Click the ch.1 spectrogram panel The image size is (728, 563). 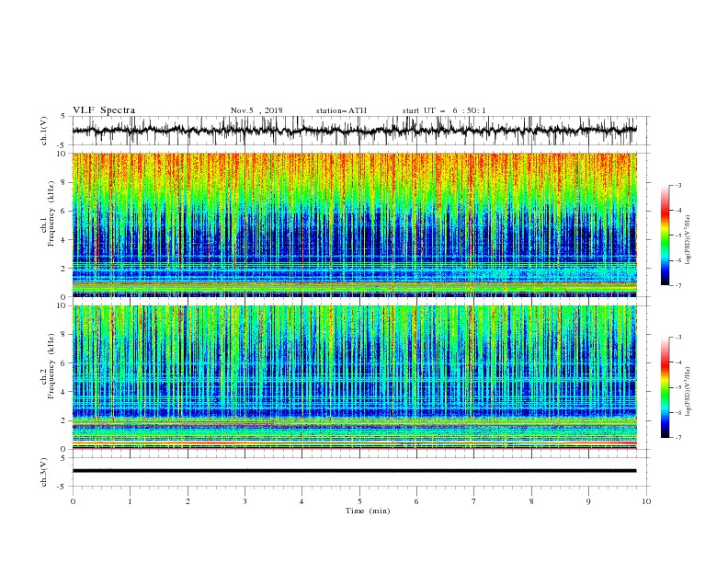[354, 224]
